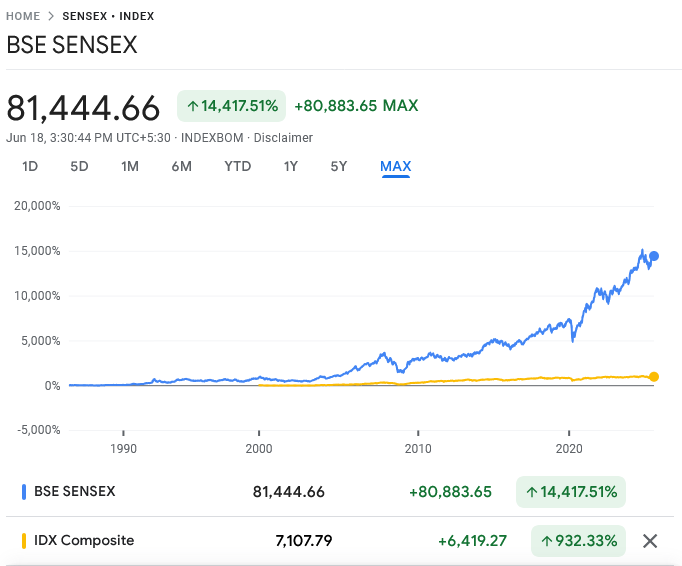
Task: Click the 14,417.51% badge beside the headline price
Action: click(x=231, y=106)
